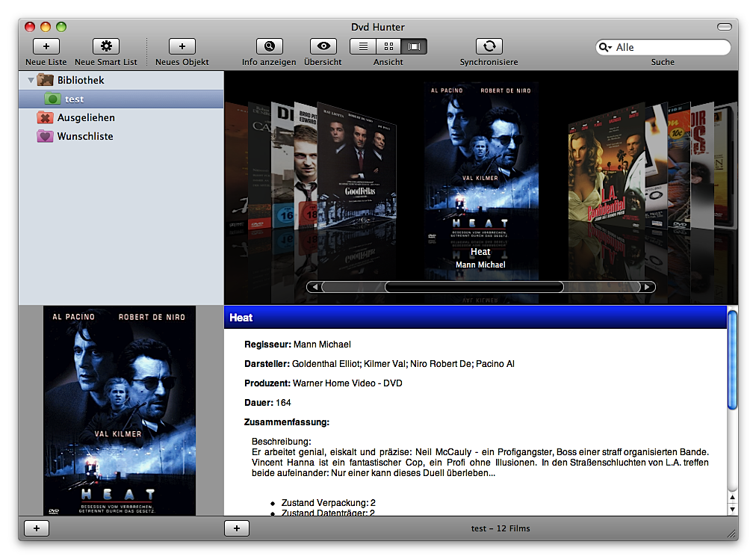Click the Bibliothek folder icon
Screen dimensions: 756x559
tap(46, 80)
